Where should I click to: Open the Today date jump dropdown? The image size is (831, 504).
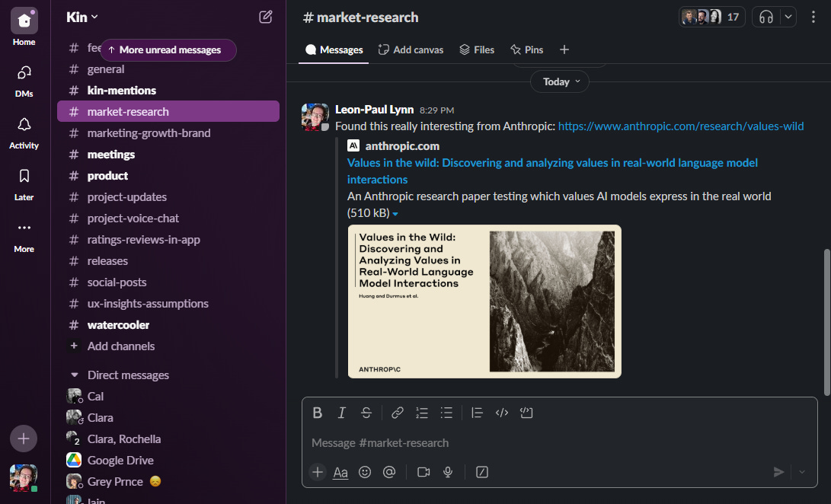560,81
